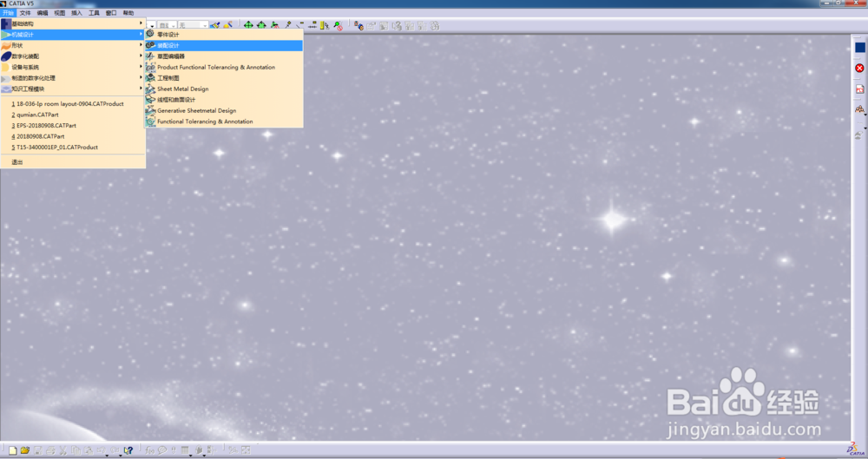Screen dimensions: 868x459
Task: Open the 帮助 (Help) menu
Action: click(x=128, y=13)
